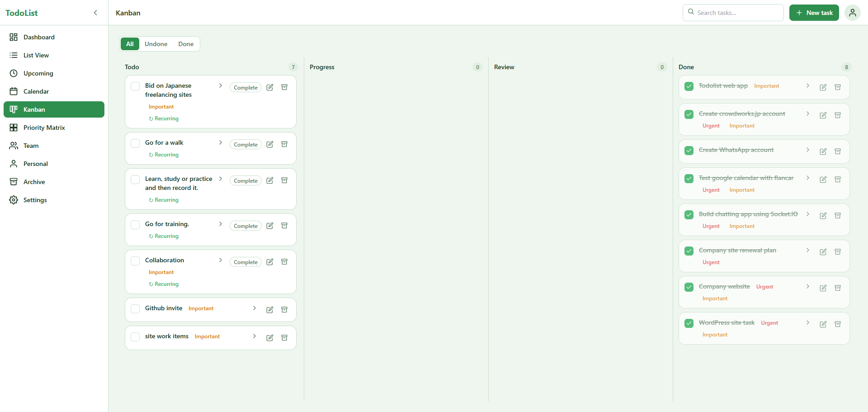Archive the Go for a walk task
Viewport: 868px width, 412px height.
(284, 144)
